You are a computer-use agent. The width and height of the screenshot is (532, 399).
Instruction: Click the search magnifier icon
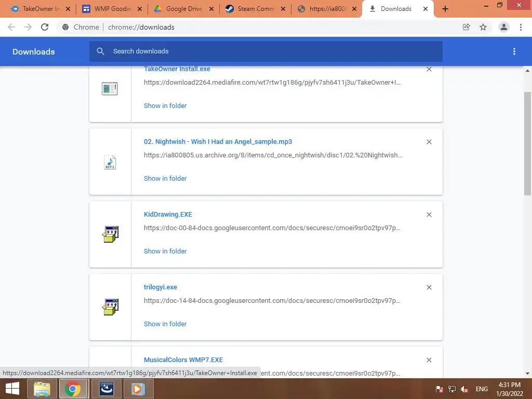click(x=100, y=51)
